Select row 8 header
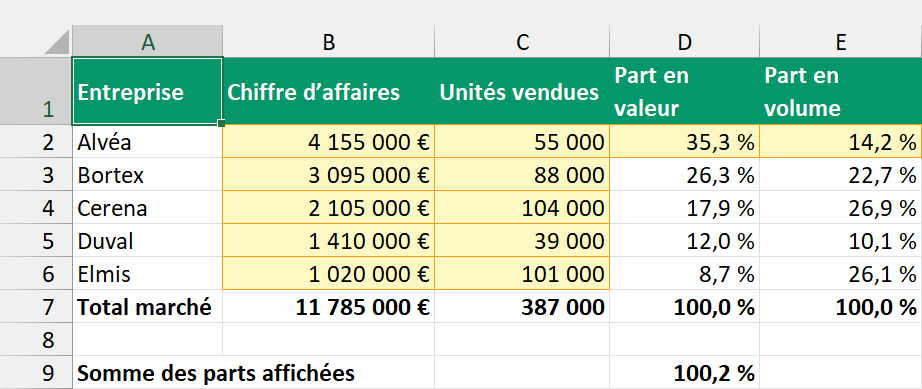The height and width of the screenshot is (389, 922). (36, 339)
